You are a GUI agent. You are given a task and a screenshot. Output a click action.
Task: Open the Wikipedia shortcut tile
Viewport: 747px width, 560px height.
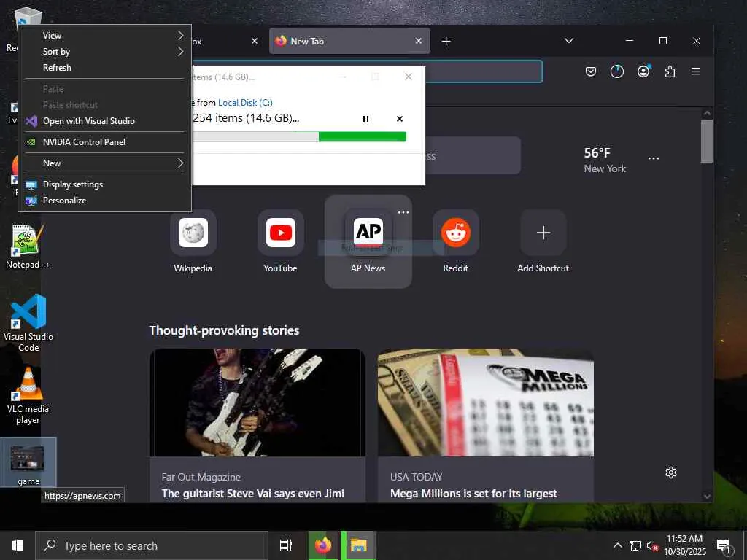pos(193,233)
